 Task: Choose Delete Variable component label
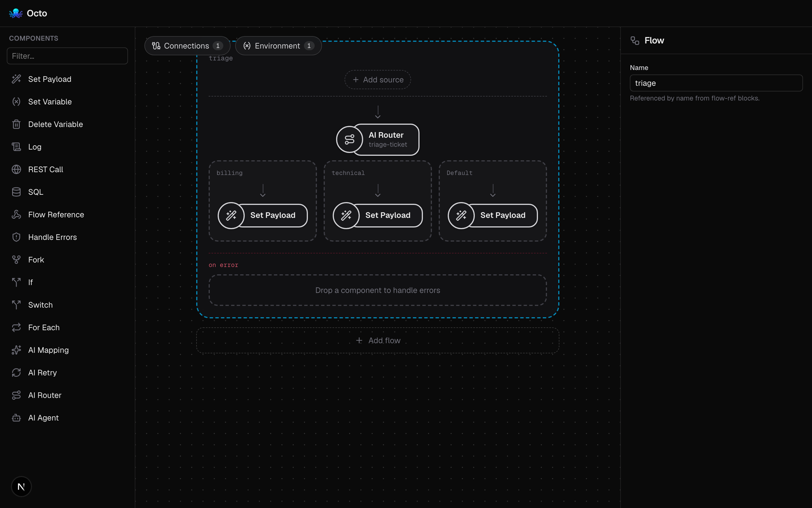55,124
